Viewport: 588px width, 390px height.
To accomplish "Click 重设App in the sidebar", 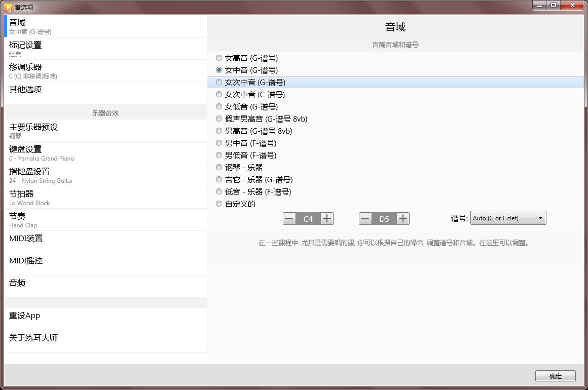I will [106, 319].
